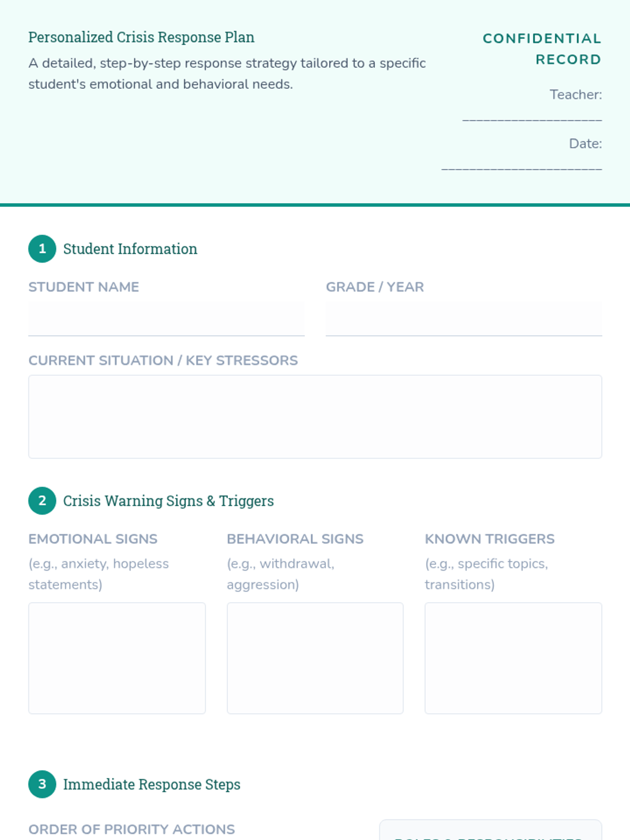
Task: Click the Teacher blank line in header
Action: click(532, 119)
